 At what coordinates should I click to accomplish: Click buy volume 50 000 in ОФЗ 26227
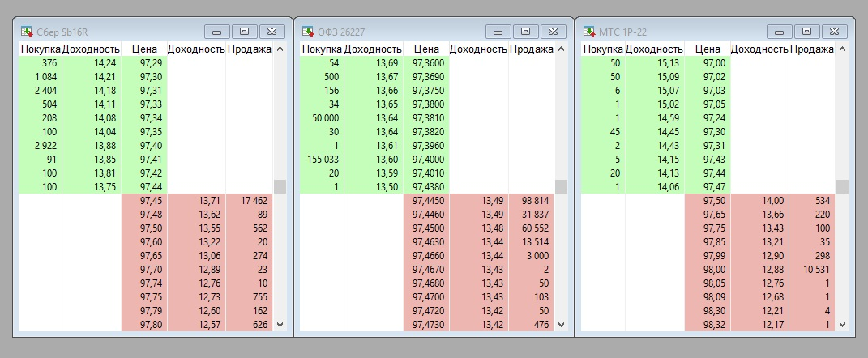click(325, 118)
